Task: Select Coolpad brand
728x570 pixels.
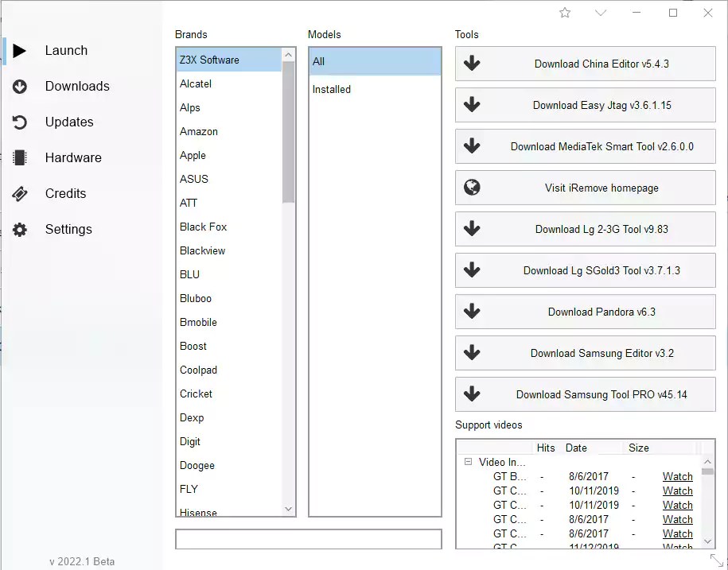Action: [229, 370]
